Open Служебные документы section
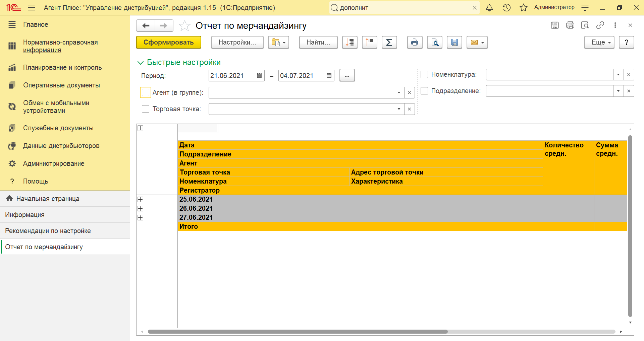 click(58, 128)
